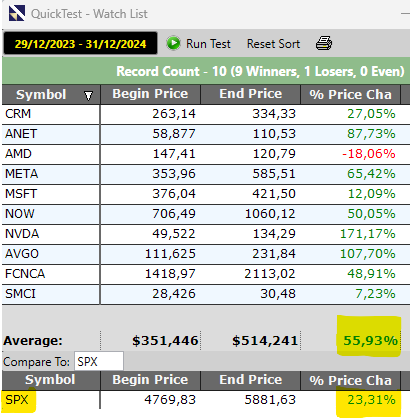
Task: Sort by End Price column header
Action: [250, 94]
